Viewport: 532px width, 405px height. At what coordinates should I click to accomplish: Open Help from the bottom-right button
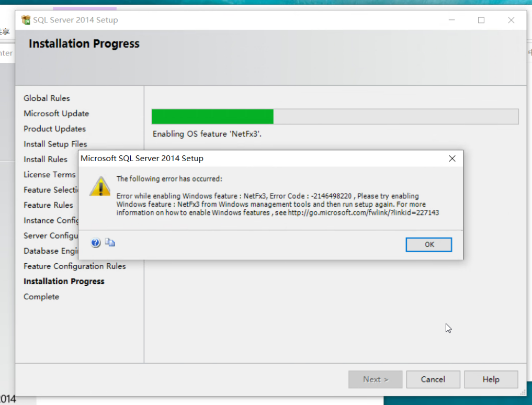491,379
